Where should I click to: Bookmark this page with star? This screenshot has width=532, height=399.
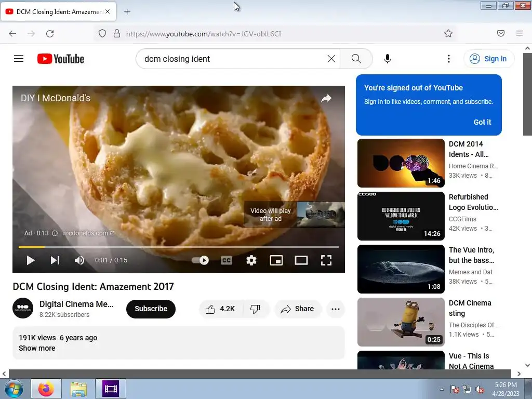pyautogui.click(x=448, y=33)
